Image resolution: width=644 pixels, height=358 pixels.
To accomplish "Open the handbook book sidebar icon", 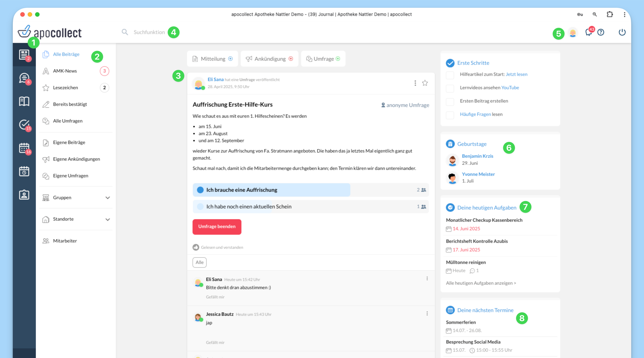I will point(24,101).
